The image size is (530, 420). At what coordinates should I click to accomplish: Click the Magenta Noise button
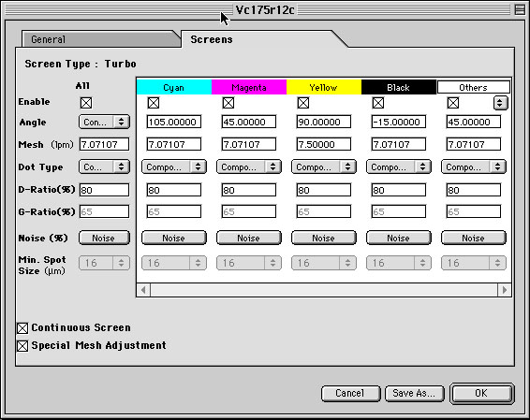[x=249, y=238]
